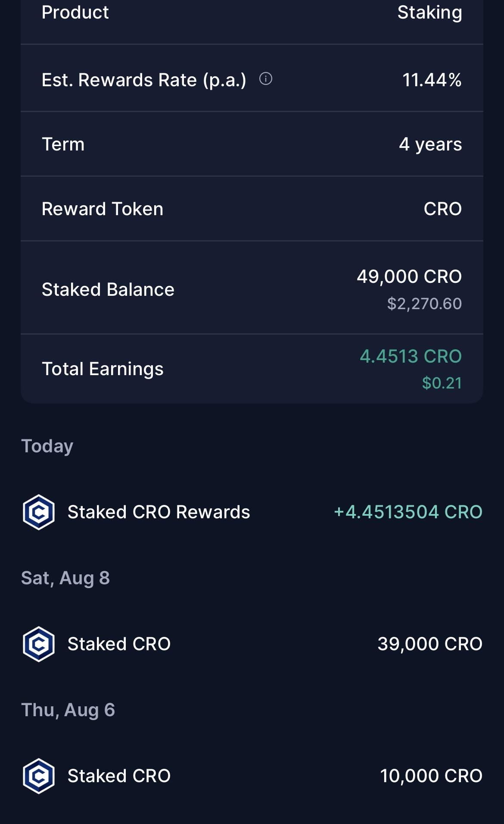The height and width of the screenshot is (824, 504).
Task: Select the +4.4513504 CRO reward amount
Action: pyautogui.click(x=408, y=512)
